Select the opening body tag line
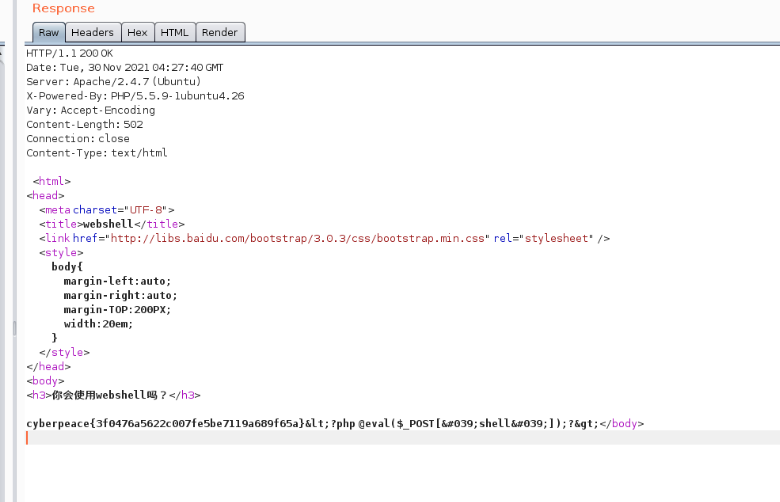The image size is (780, 502). pyautogui.click(x=45, y=381)
